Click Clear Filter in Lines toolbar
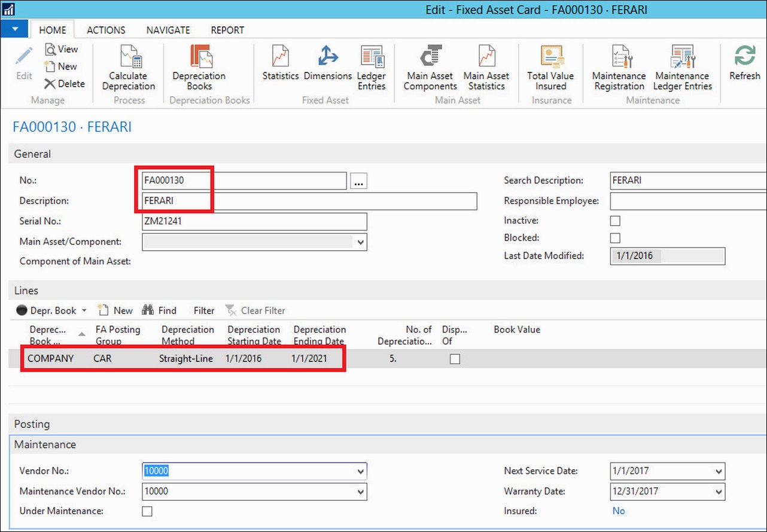This screenshot has height=532, width=767. pos(255,311)
